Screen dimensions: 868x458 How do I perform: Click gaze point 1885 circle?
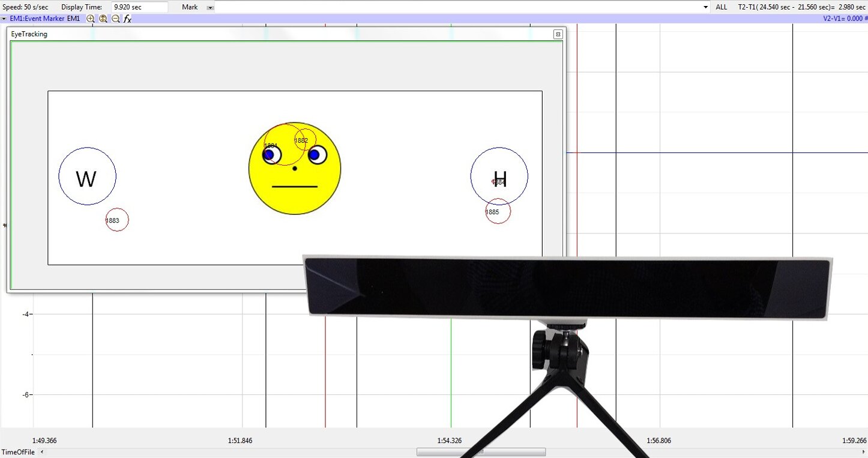point(498,211)
